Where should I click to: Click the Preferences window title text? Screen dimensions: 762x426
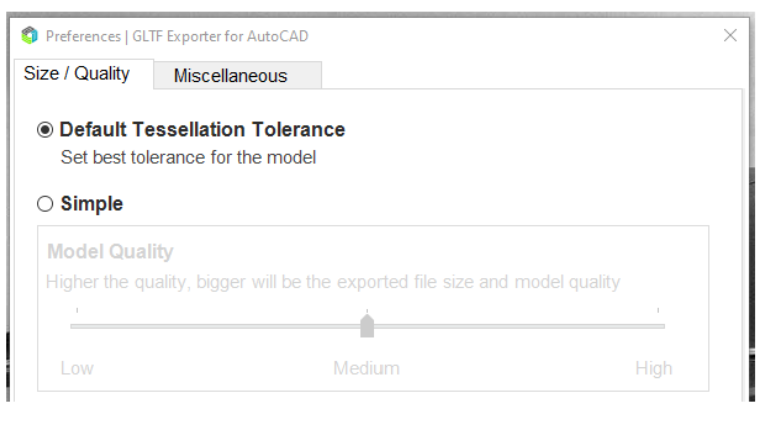(x=177, y=36)
